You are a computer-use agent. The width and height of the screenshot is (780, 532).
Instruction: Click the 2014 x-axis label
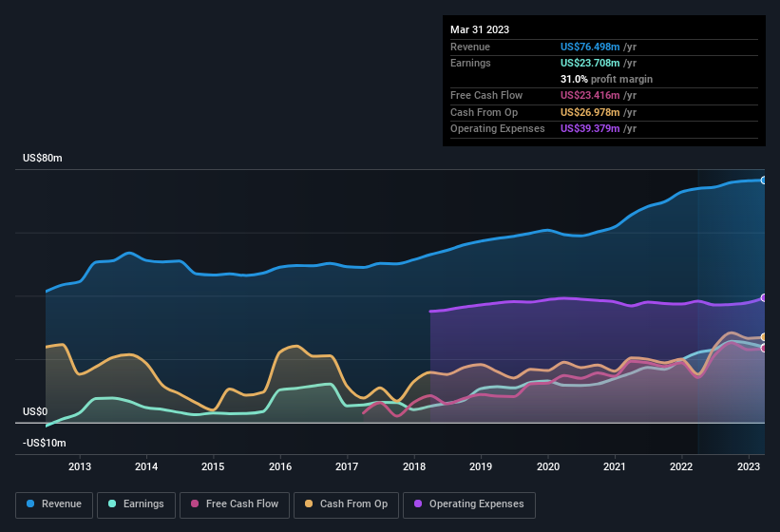146,466
